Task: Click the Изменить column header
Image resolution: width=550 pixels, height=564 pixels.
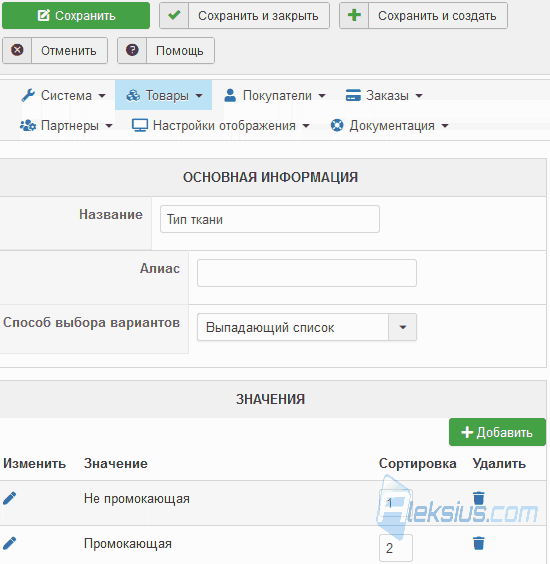Action: coord(35,463)
